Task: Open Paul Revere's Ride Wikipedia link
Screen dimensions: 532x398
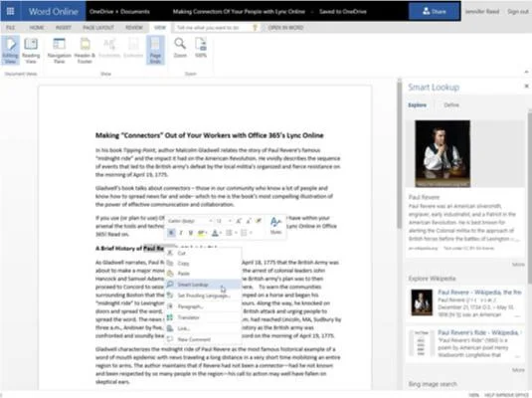Action: tap(477, 332)
